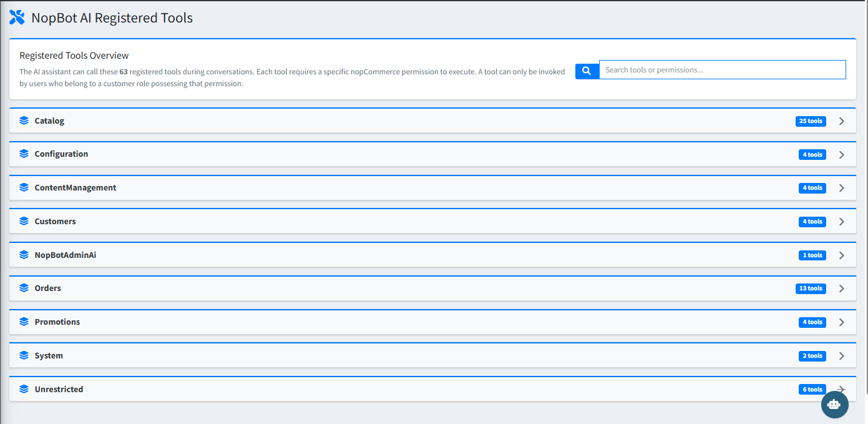Open the Catalog category title
This screenshot has height=424, width=868.
point(49,121)
